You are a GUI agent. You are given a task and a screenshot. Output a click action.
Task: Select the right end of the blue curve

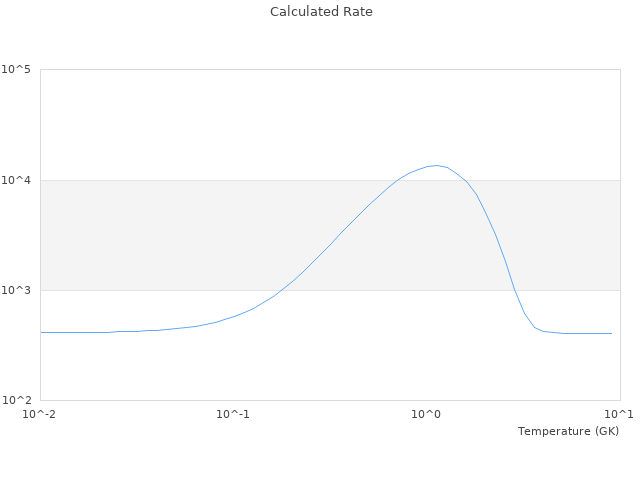point(611,333)
